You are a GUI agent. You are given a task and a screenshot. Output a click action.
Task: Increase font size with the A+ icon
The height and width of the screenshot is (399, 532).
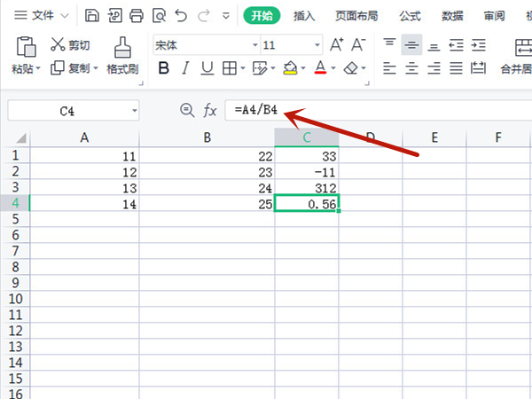[337, 44]
